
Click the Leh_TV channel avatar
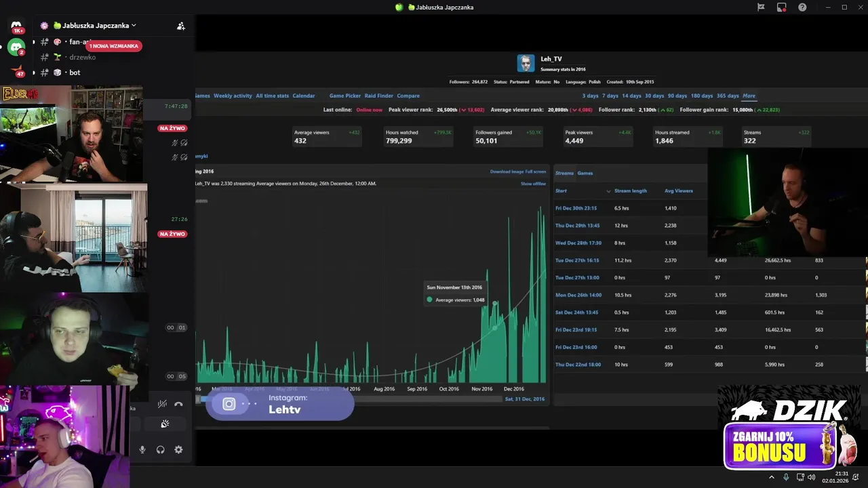click(x=526, y=63)
